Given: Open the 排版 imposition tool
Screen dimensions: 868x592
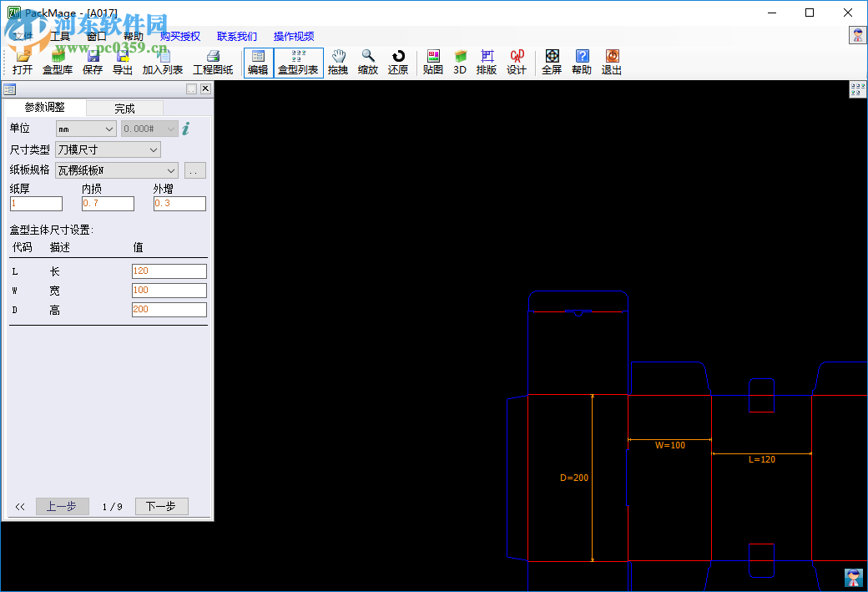Looking at the screenshot, I should click(487, 63).
